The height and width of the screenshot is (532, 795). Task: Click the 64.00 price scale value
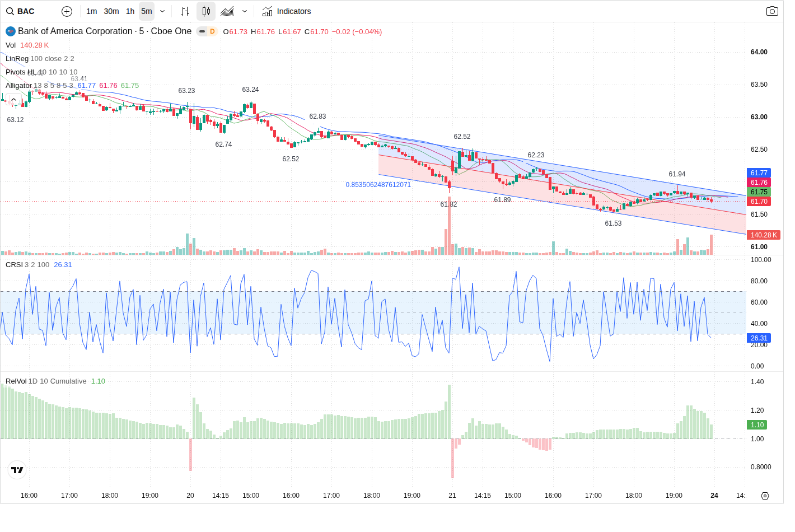[759, 52]
